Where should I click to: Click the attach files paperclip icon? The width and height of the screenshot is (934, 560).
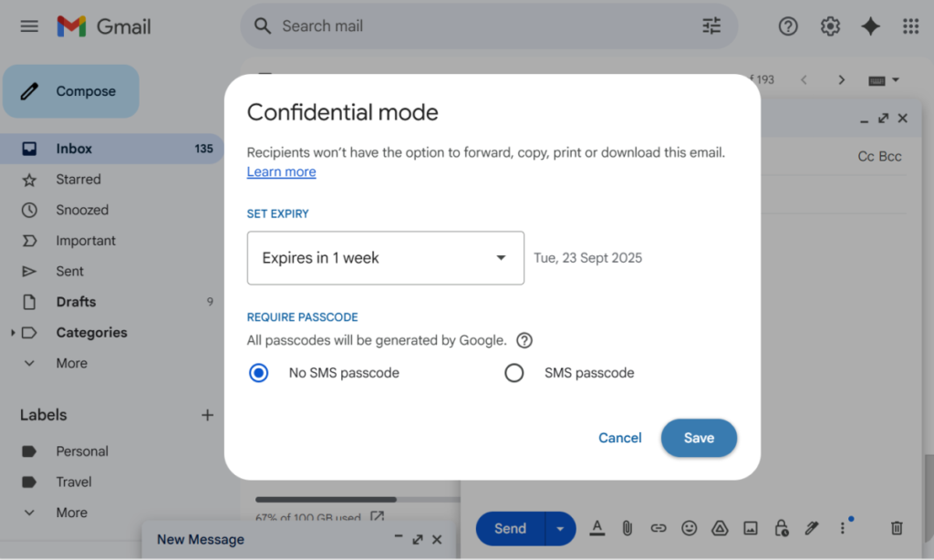628,528
